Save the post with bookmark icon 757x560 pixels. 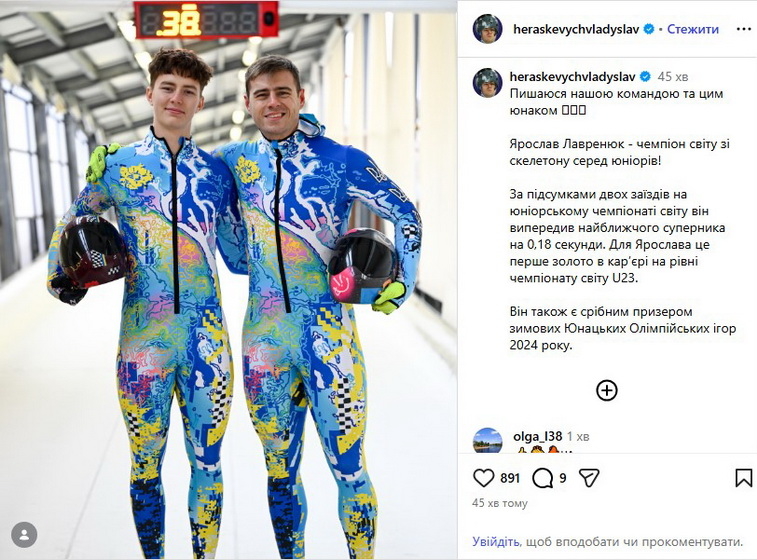[x=743, y=478]
